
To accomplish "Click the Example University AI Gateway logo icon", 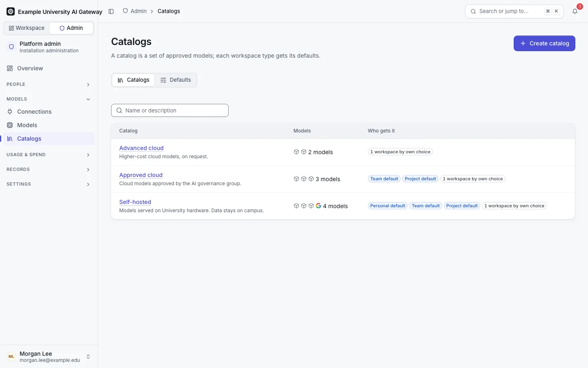I will click(x=11, y=11).
